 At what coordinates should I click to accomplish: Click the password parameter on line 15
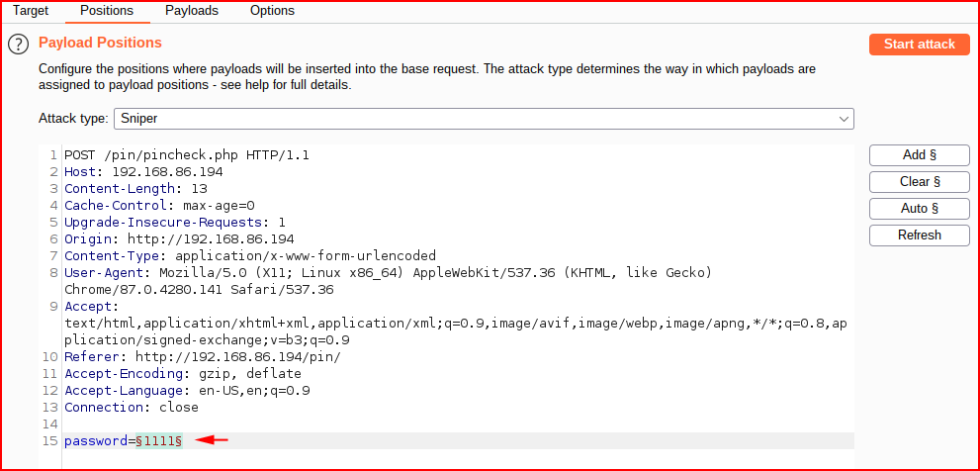pyautogui.click(x=96, y=441)
